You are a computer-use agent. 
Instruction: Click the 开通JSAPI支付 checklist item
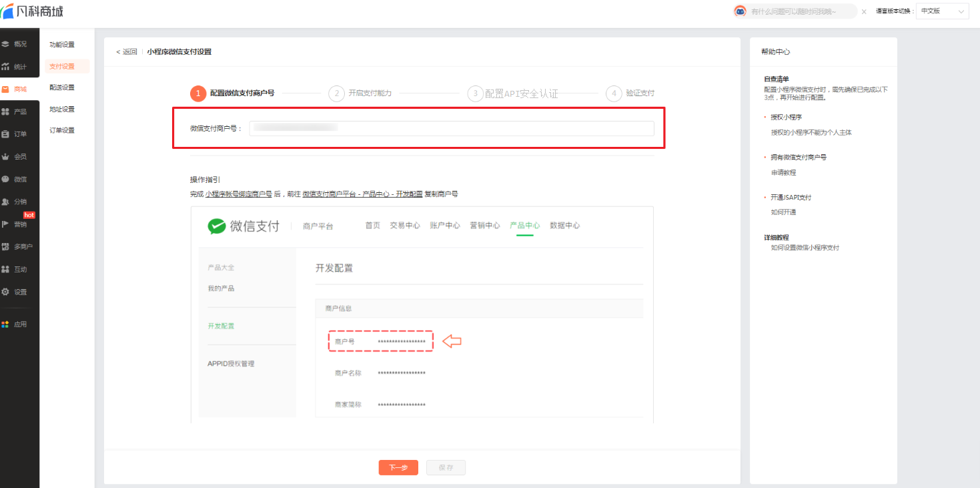point(791,197)
